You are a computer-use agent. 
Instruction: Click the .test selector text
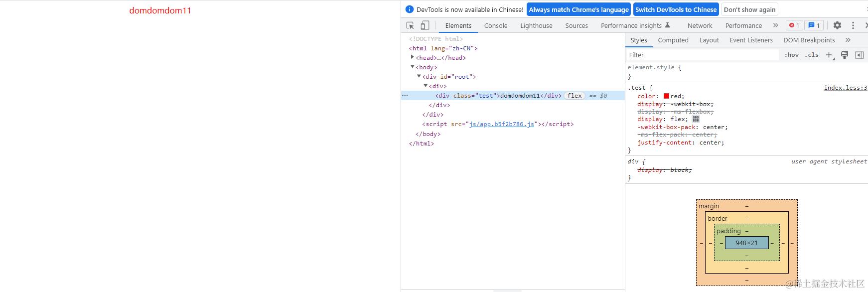[636, 88]
